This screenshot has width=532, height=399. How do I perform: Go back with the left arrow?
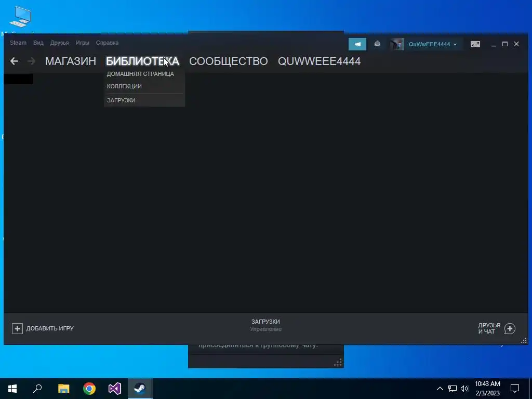pyautogui.click(x=14, y=61)
